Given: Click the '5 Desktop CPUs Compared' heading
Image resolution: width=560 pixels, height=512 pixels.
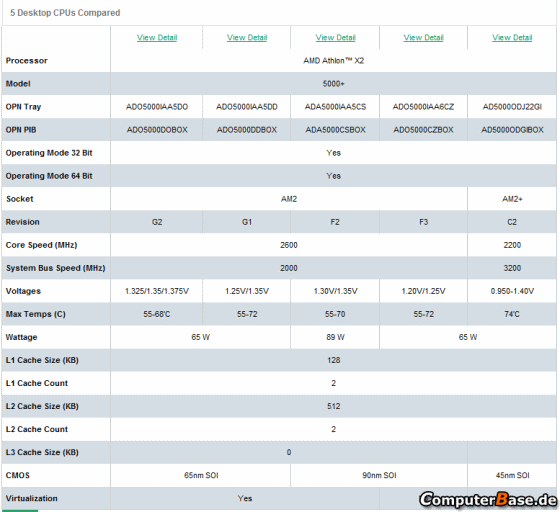Looking at the screenshot, I should click(x=65, y=13).
